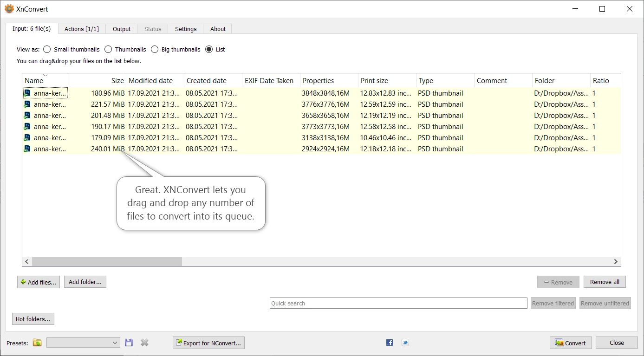Screen dimensions: 644x356
Task: Click the PSD file icon in the 179.09 MiB row
Action: point(27,138)
